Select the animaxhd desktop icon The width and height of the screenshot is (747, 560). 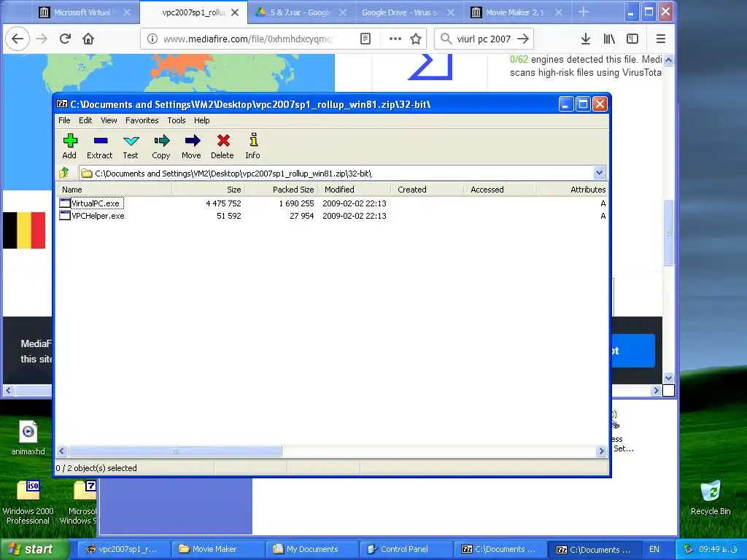pyautogui.click(x=28, y=437)
